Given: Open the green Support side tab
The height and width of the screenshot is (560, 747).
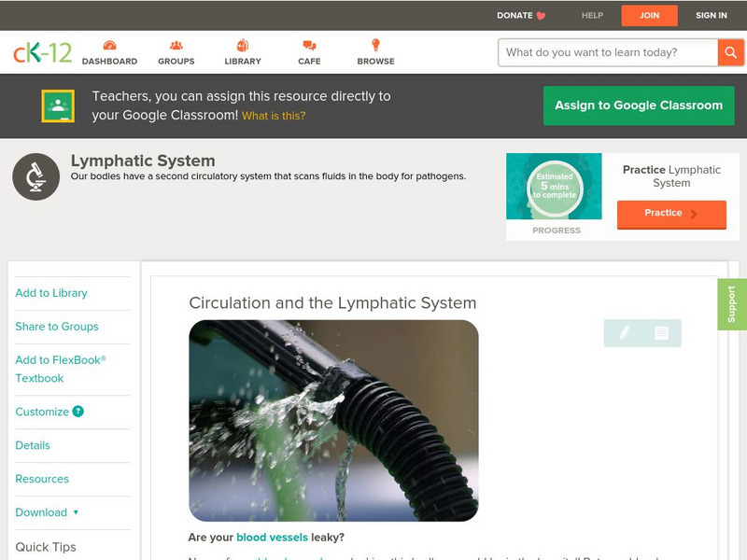Looking at the screenshot, I should [x=732, y=304].
